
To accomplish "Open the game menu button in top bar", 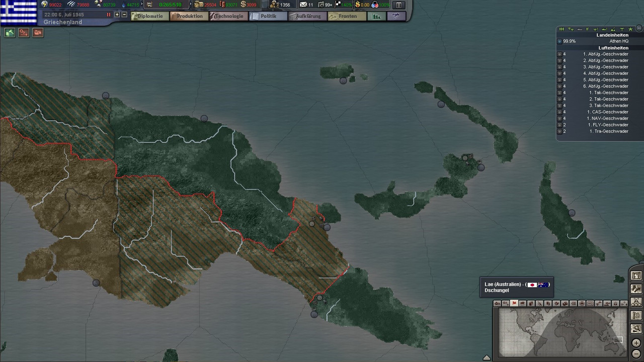I will (x=398, y=5).
